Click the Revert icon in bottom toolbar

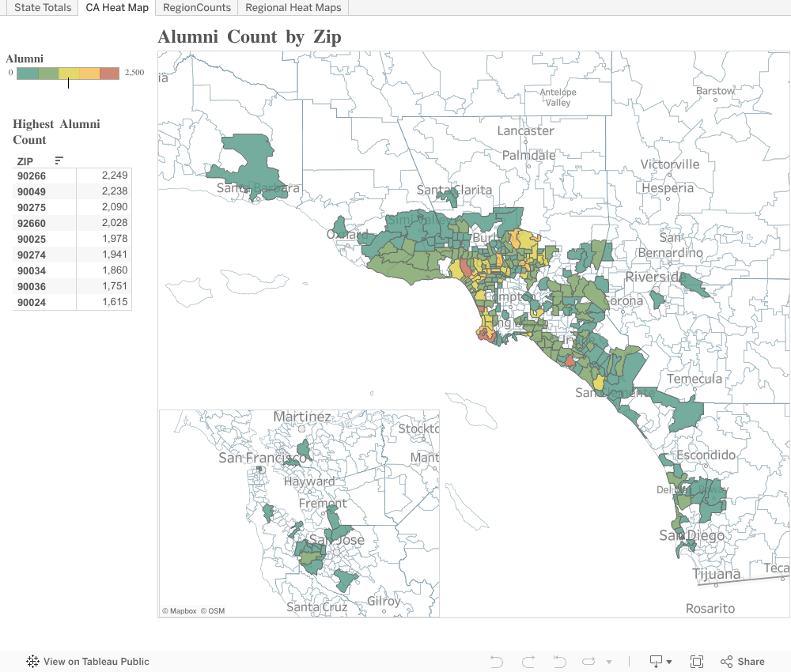(559, 662)
